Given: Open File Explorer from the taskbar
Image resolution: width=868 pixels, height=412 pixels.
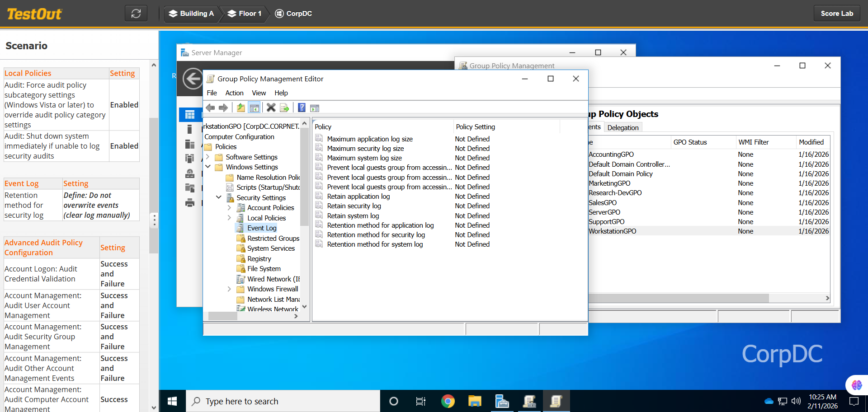Looking at the screenshot, I should [475, 401].
